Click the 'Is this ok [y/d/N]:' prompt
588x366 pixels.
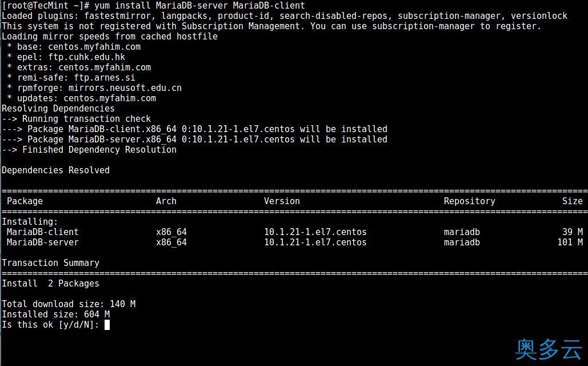coord(51,325)
